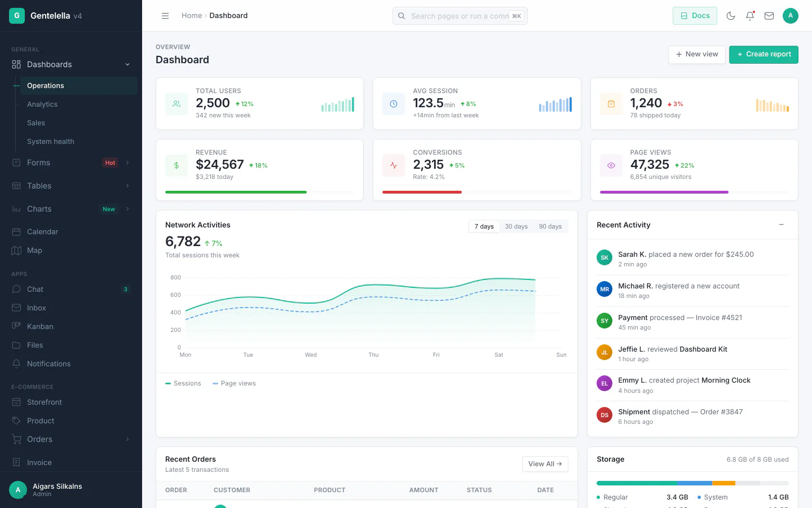Click the Storefront sidebar icon
The width and height of the screenshot is (812, 508).
pyautogui.click(x=16, y=402)
